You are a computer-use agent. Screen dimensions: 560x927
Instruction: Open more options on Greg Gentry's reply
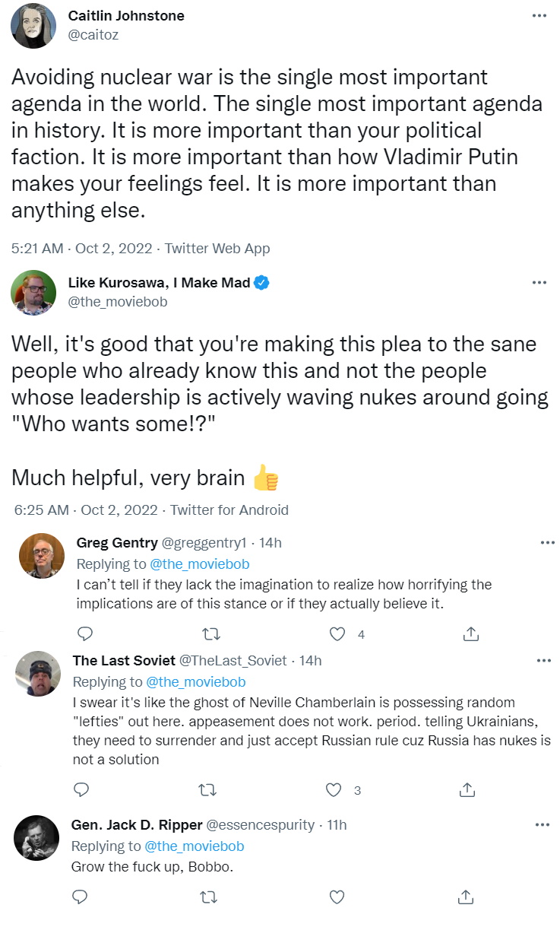click(547, 542)
